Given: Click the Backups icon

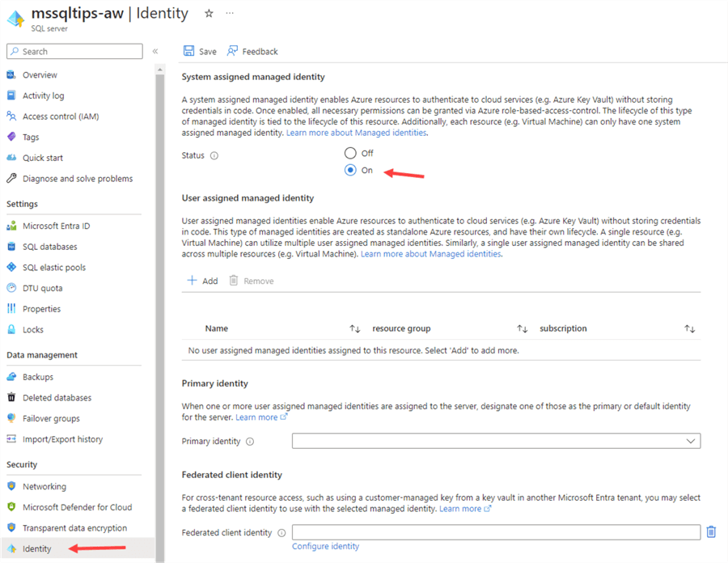Looking at the screenshot, I should coord(11,377).
